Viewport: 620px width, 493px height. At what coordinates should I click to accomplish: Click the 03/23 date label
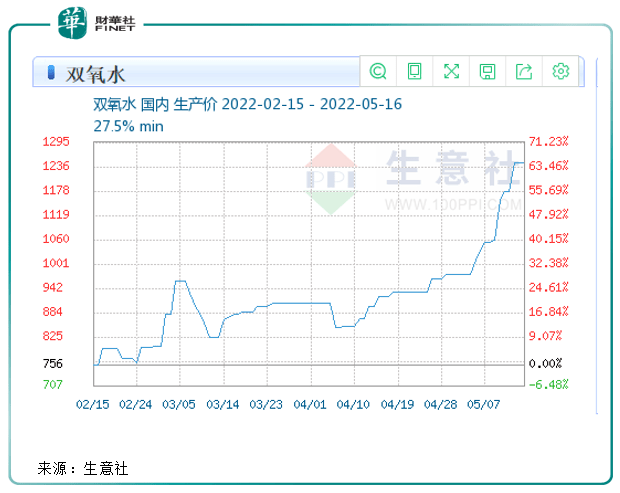coord(266,405)
